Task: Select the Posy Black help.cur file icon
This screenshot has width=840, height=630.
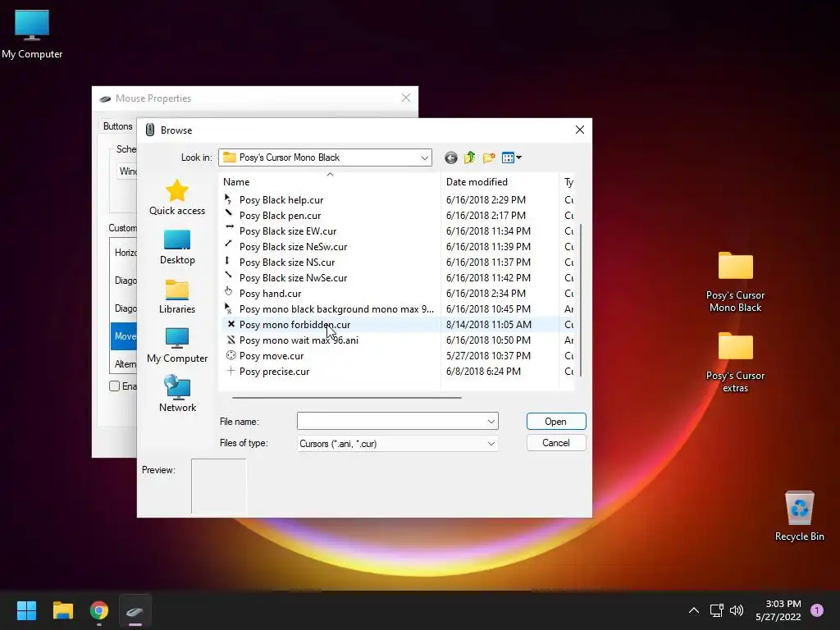Action: [x=229, y=199]
